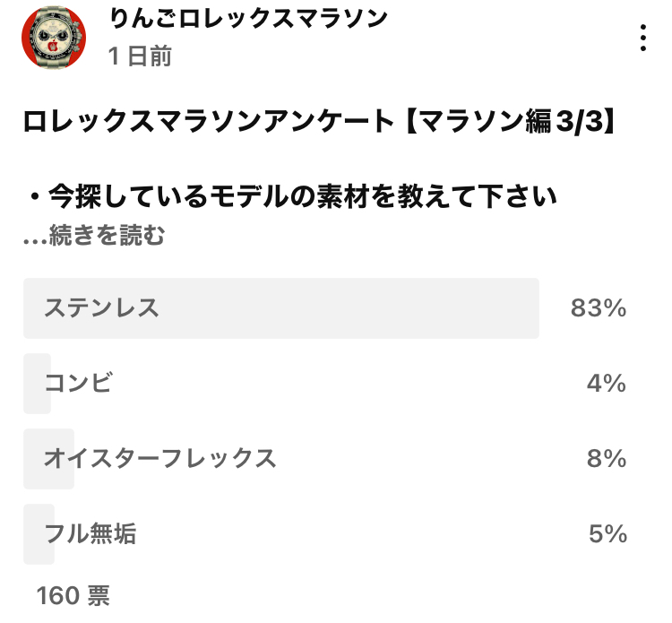Select the gray フル無垢 result bar
This screenshot has width=672, height=623.
coord(39,534)
